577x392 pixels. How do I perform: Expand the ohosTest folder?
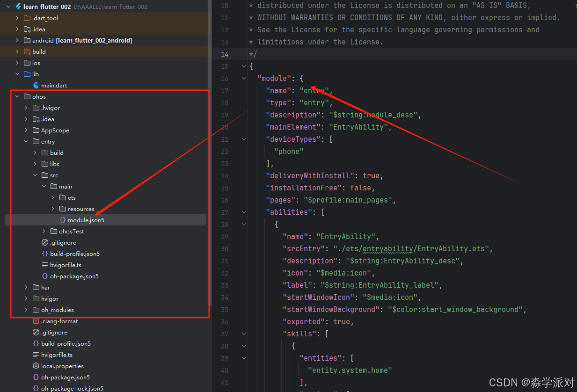44,231
